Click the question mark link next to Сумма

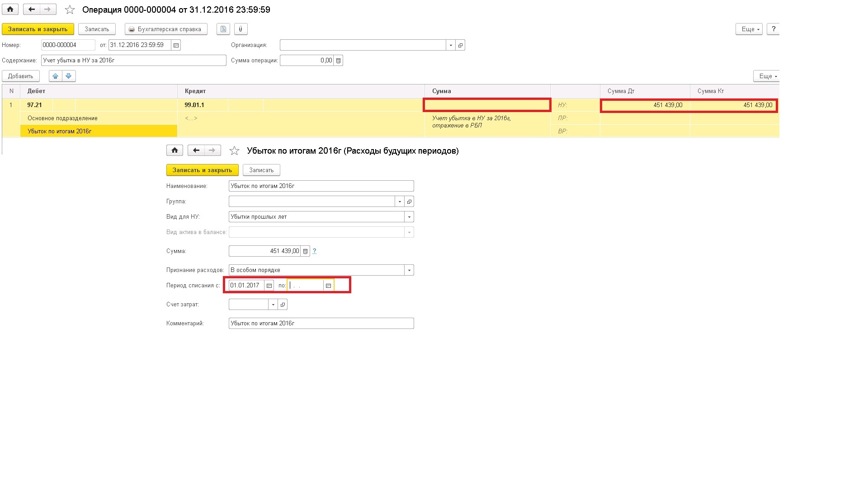[x=314, y=251]
